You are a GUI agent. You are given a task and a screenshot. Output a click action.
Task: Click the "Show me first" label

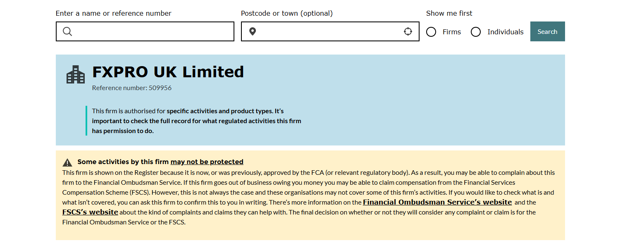pos(449,13)
